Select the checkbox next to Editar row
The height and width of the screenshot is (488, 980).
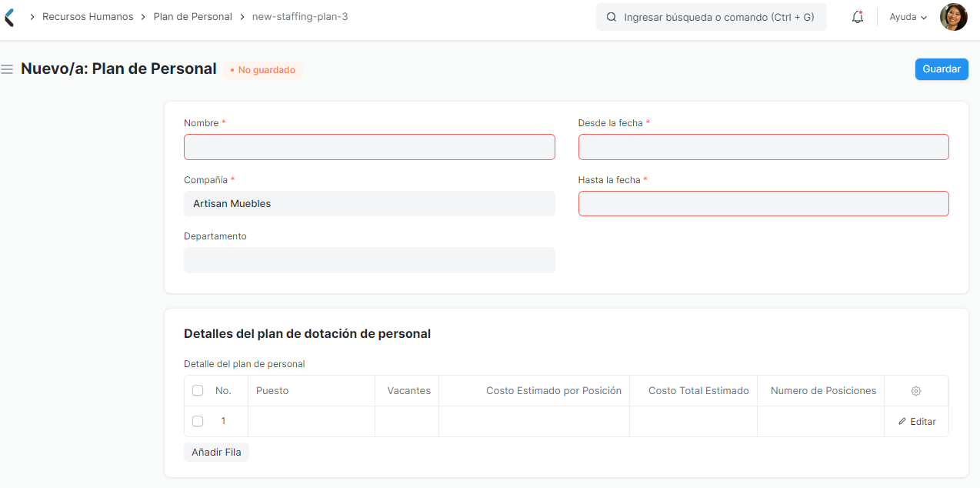tap(198, 421)
